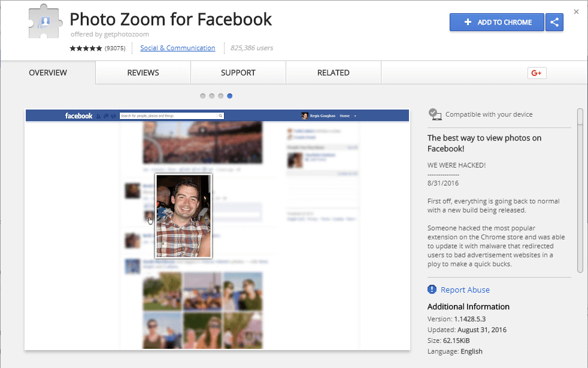588x368 pixels.
Task: Select the third screenshot carousel dot
Action: click(221, 96)
